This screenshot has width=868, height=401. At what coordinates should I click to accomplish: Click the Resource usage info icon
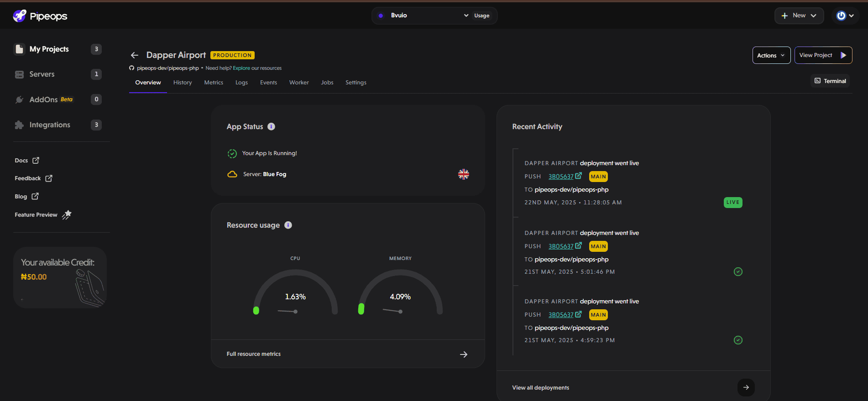click(x=288, y=225)
